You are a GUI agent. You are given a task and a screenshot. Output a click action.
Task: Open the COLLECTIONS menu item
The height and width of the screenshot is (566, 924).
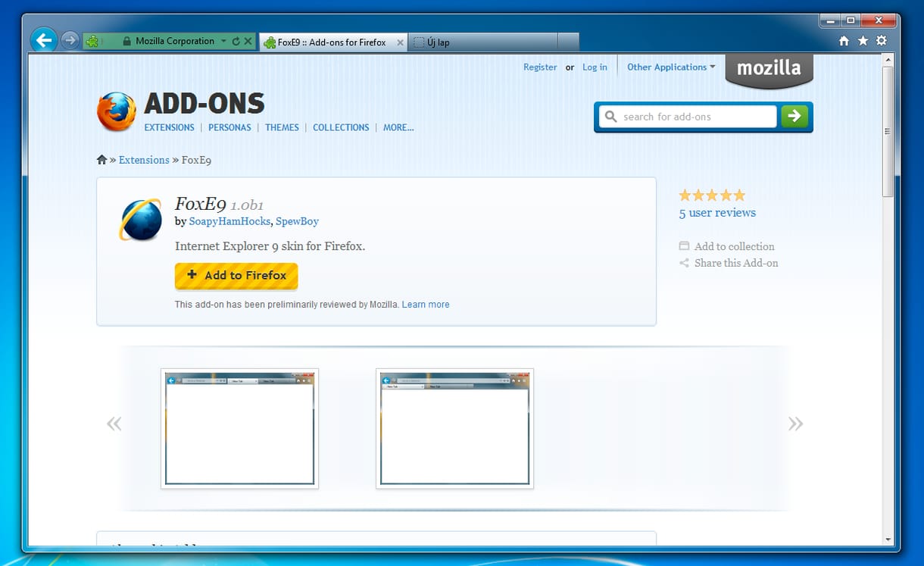341,127
